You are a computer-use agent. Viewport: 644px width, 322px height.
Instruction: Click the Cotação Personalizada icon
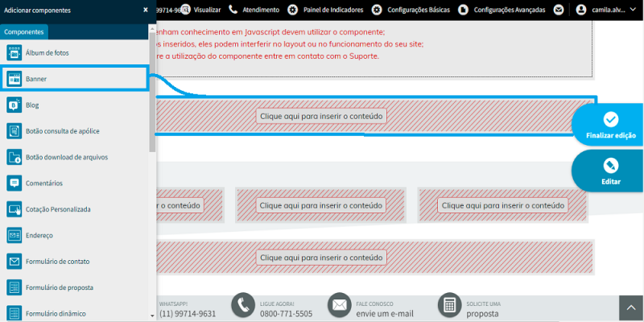[14, 209]
